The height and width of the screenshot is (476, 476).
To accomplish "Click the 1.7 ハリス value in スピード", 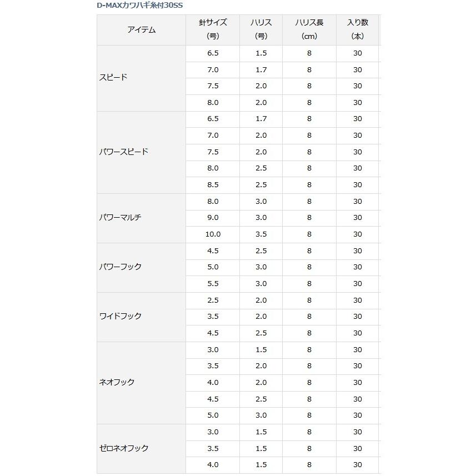I will point(261,70).
